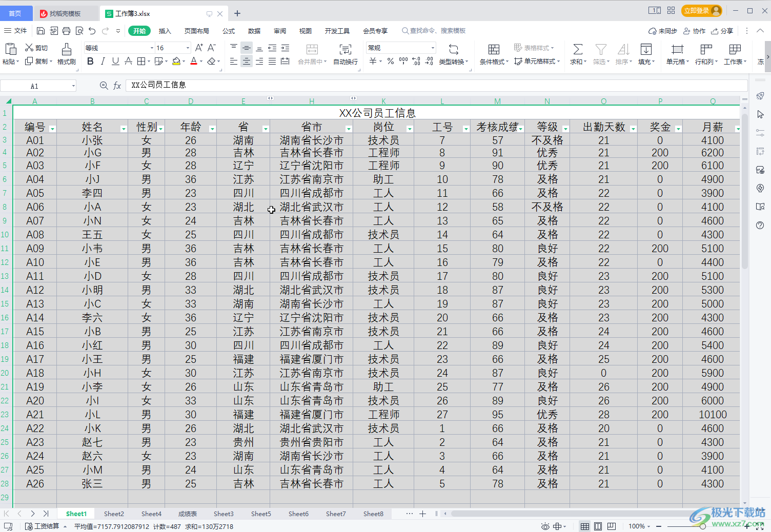Open Print Preview icon
Screen dimensions: 771x532
pos(79,31)
